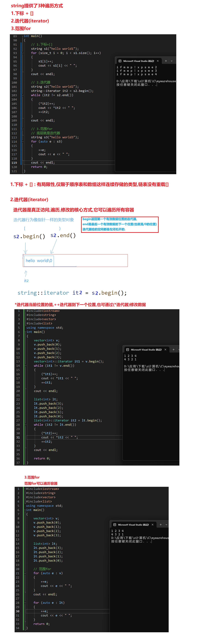211x644 pixels.
Task: Click console icon in first debug window tab
Action: (120, 61)
